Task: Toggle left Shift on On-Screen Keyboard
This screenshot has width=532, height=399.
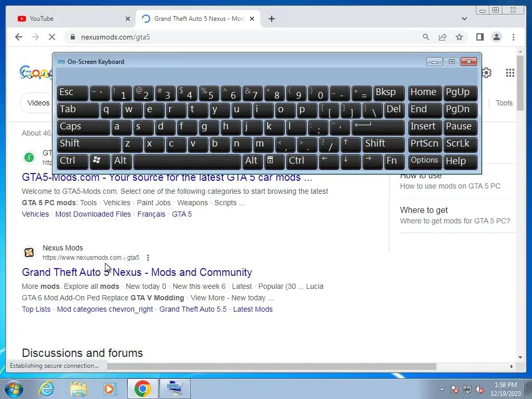Action: [88, 144]
